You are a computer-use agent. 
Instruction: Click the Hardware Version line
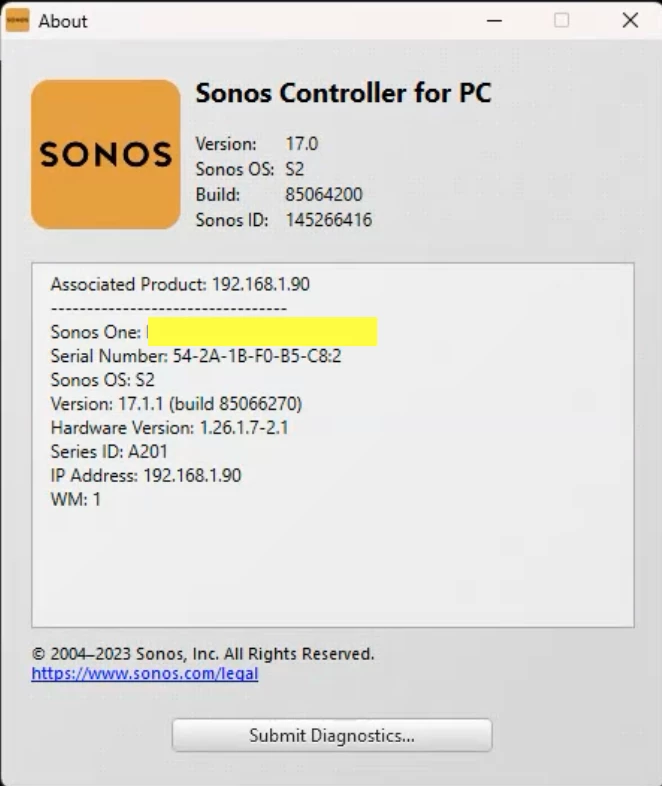point(169,428)
